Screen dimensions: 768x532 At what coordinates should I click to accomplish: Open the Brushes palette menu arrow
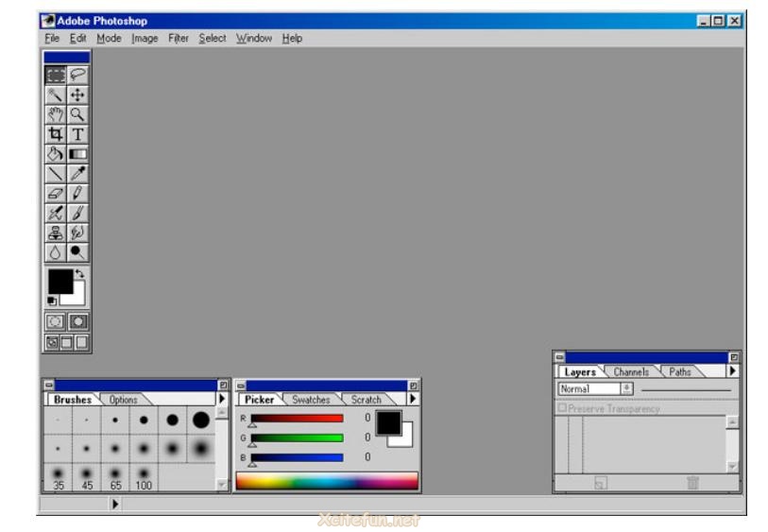222,399
